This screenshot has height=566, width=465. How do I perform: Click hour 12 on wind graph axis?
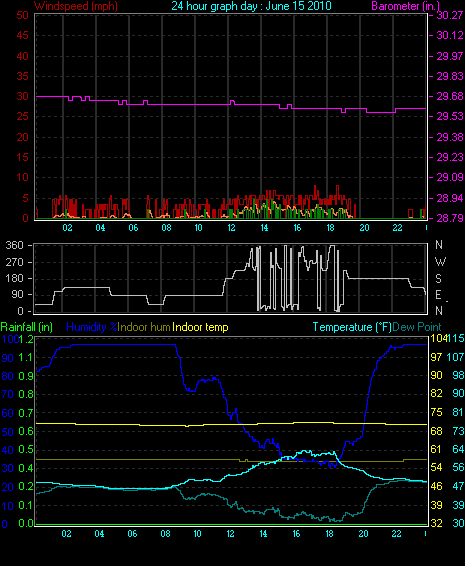click(231, 228)
